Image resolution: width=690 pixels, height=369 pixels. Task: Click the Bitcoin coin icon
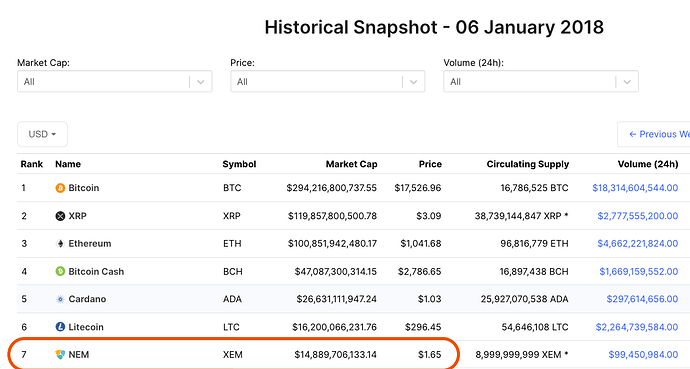[x=60, y=188]
